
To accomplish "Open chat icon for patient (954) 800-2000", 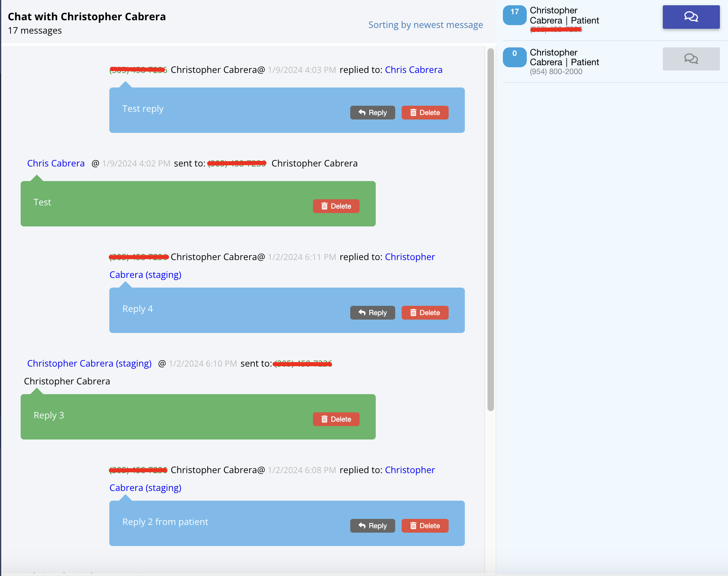I will pos(691,59).
